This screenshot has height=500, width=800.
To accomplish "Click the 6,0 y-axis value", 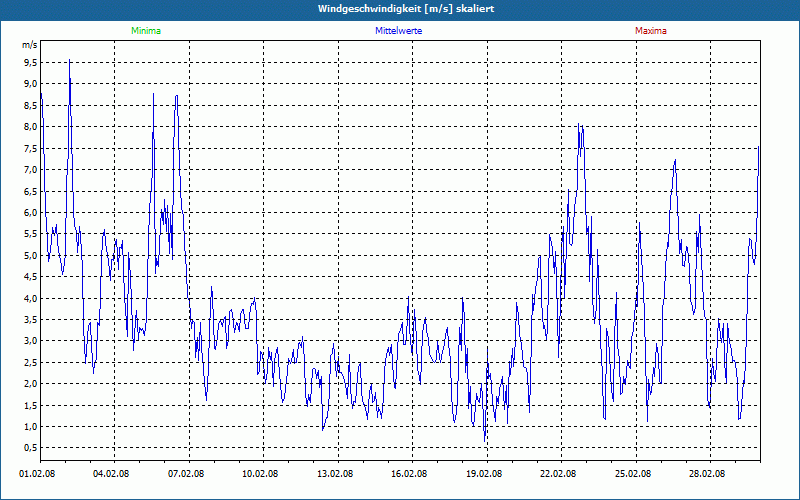I will click(31, 212).
